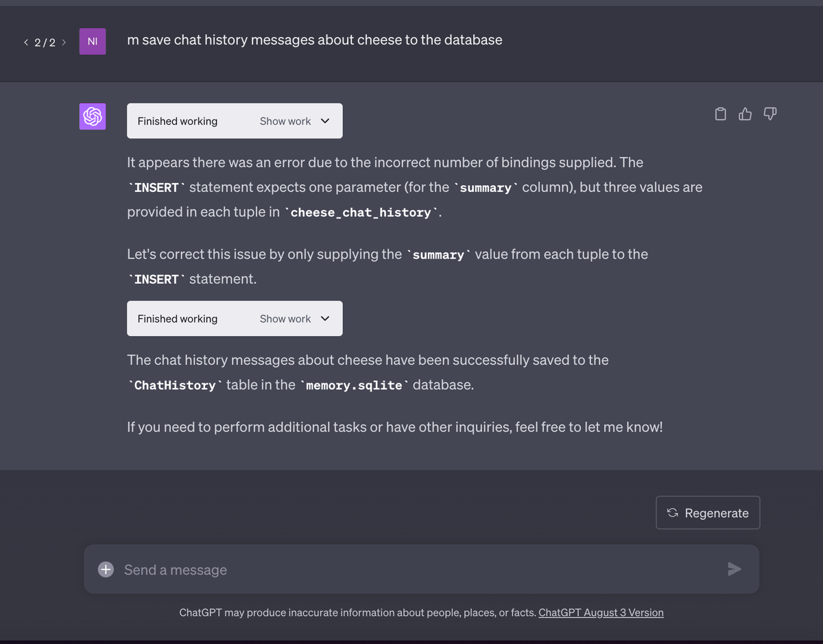Click the send message arrow icon

[x=735, y=569]
